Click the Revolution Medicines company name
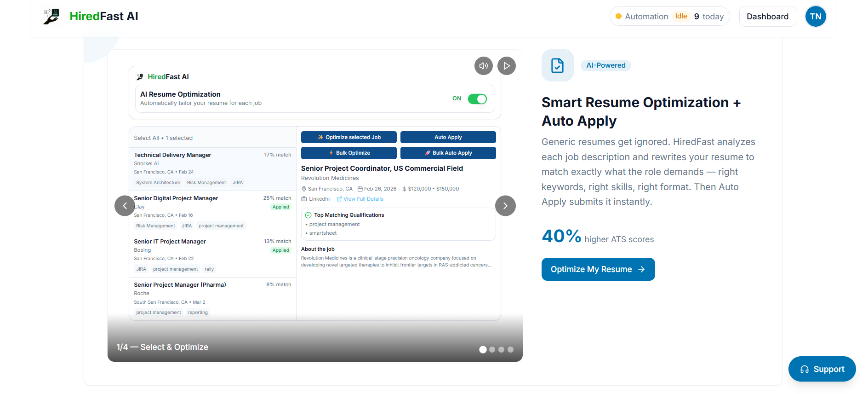This screenshot has width=868, height=394. coord(330,178)
